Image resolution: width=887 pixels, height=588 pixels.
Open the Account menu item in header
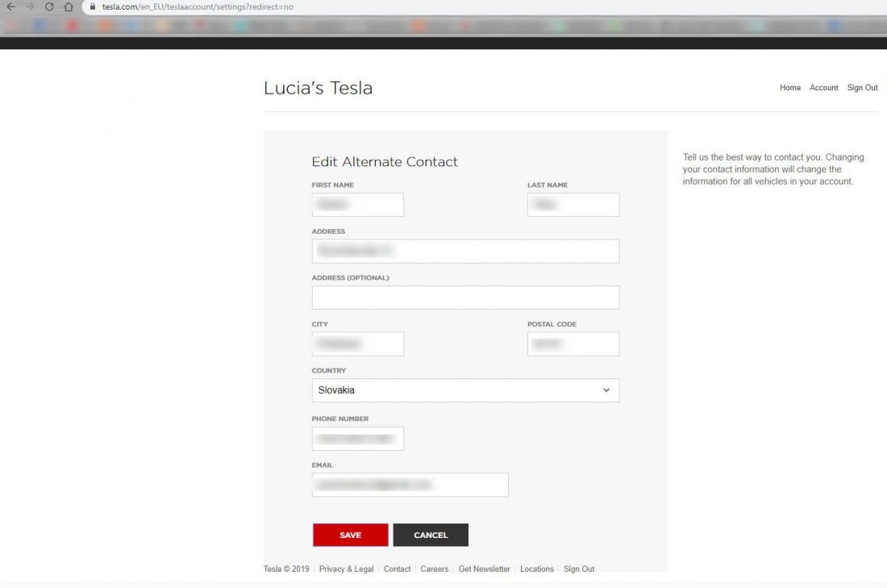(823, 88)
